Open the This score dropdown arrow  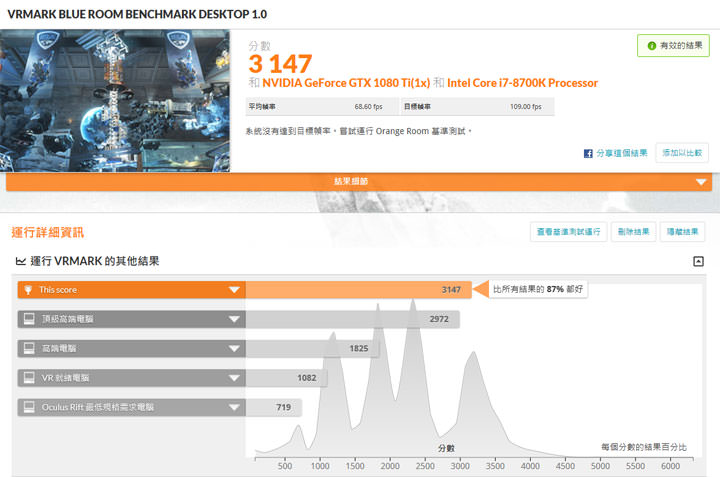pyautogui.click(x=234, y=290)
